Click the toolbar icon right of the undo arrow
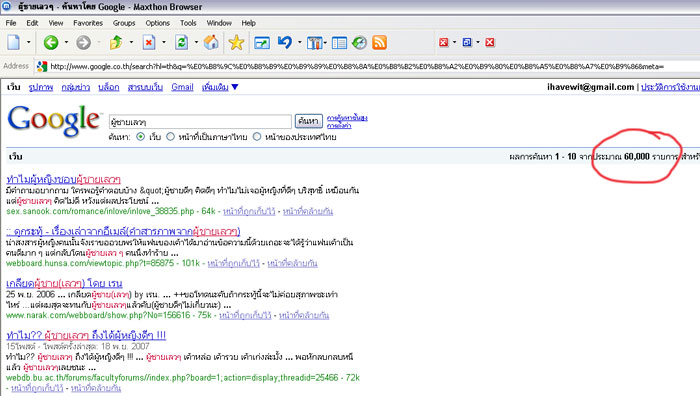Screen dimensions: 700x396 (x=315, y=43)
